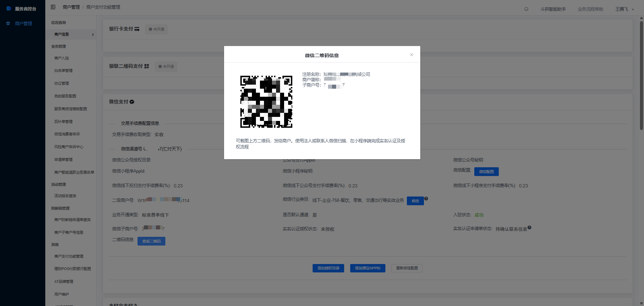Viewport: 644px width, 306px height.
Task: Collapse the sidebar with the hamburger icon
Action: [x=53, y=7]
